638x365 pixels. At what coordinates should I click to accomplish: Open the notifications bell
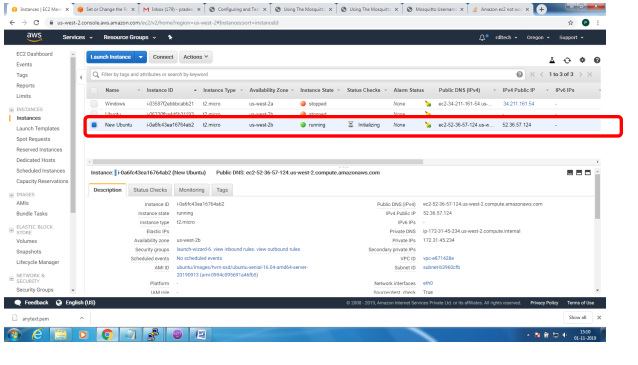483,37
